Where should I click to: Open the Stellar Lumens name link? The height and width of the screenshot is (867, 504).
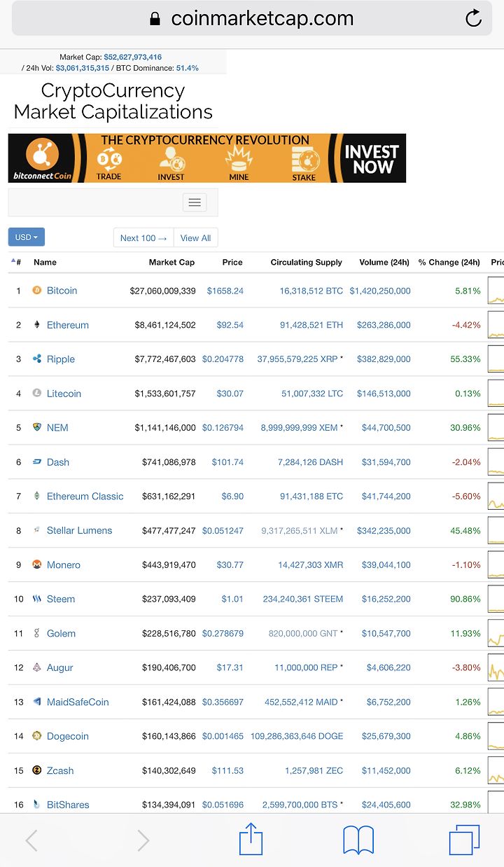[x=79, y=530]
